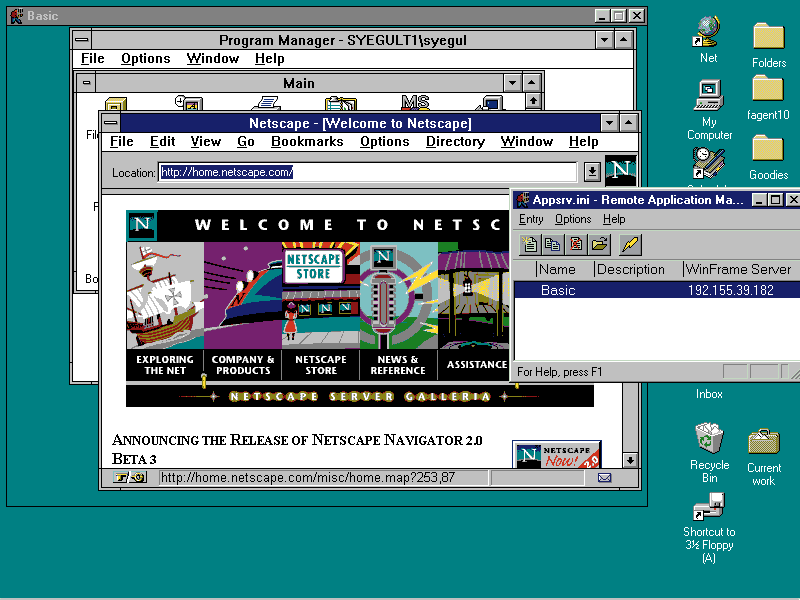The image size is (800, 600).
Task: Click the Company & Products banner link
Action: pos(243,365)
